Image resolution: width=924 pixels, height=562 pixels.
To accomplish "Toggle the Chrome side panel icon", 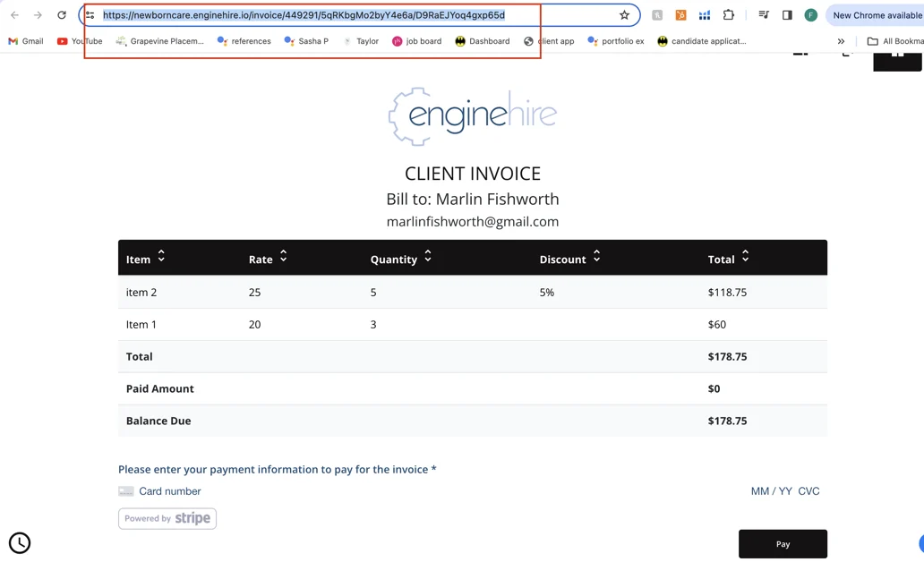I will 787,15.
